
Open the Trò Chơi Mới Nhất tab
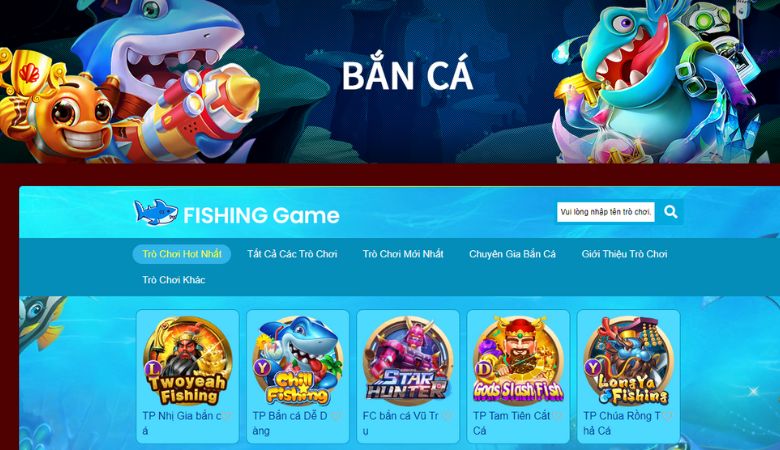403,254
